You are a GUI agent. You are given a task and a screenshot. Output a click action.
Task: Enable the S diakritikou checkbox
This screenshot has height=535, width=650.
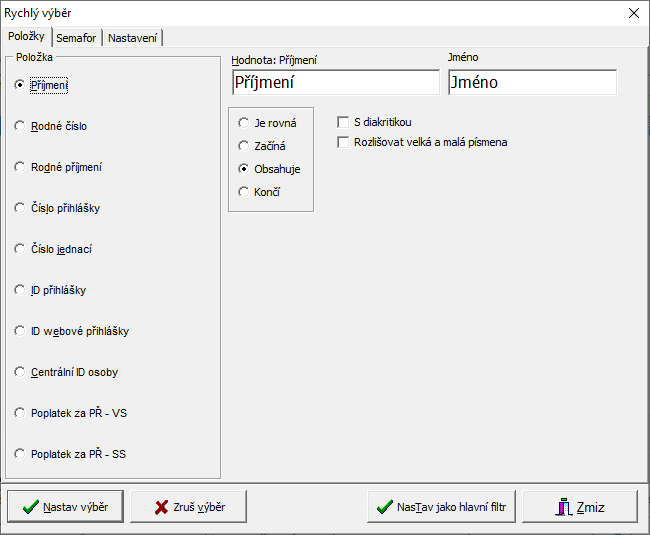click(344, 123)
